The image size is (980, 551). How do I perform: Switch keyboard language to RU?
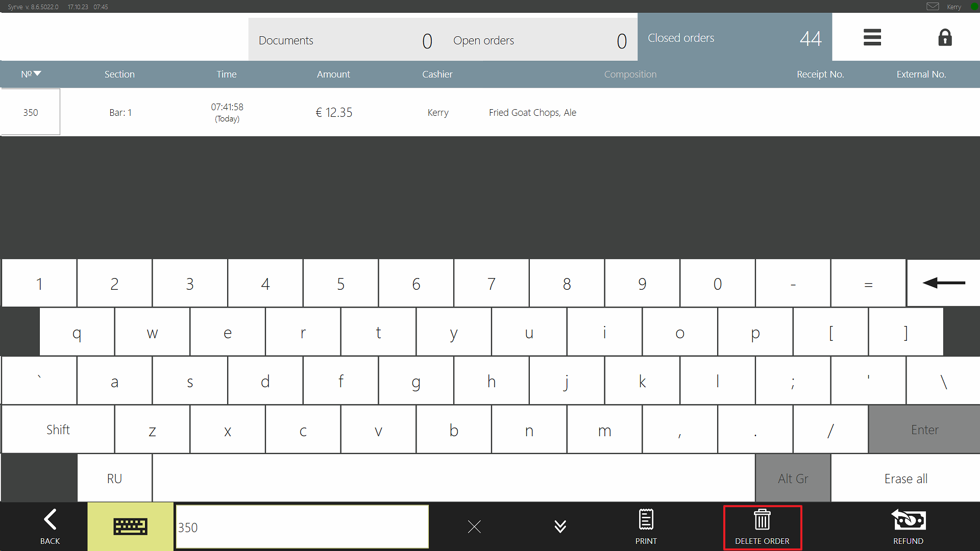(x=114, y=479)
